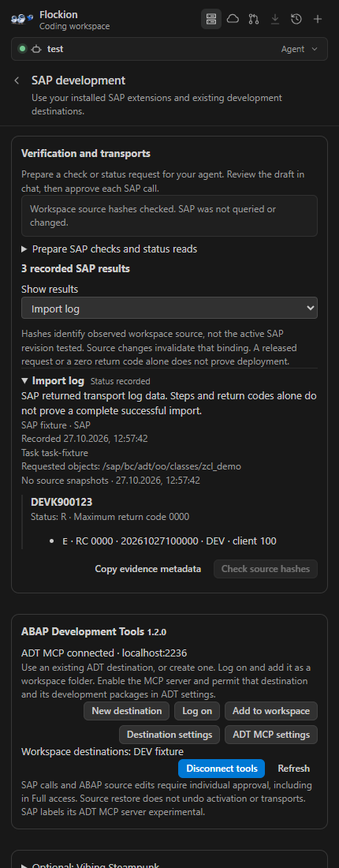
Task: Expand Prepare SAP checks and status reads
Action: (x=109, y=249)
